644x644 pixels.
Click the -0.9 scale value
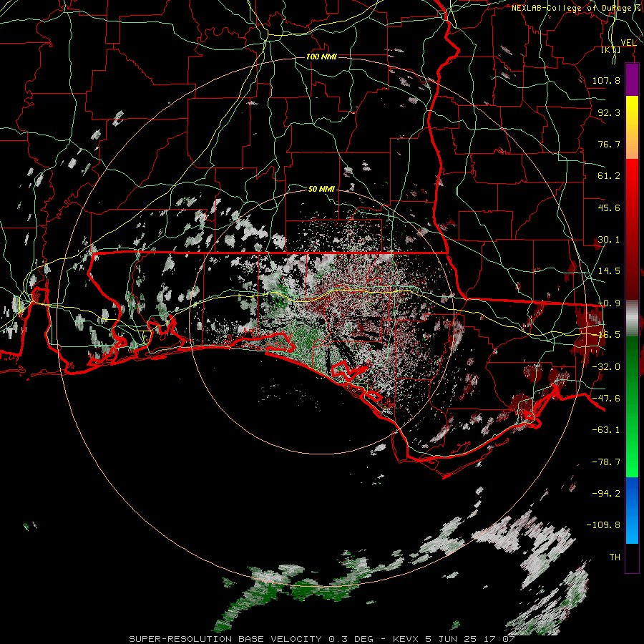pos(609,303)
